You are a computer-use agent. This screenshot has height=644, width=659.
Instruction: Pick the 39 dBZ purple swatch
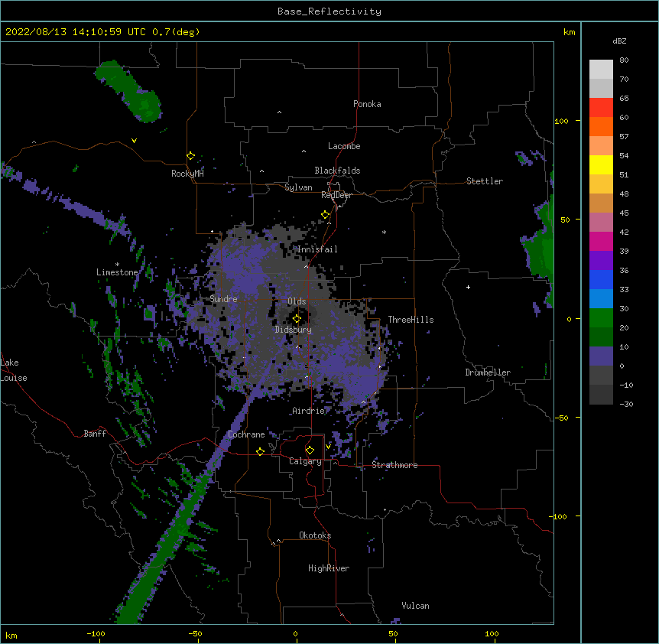601,261
